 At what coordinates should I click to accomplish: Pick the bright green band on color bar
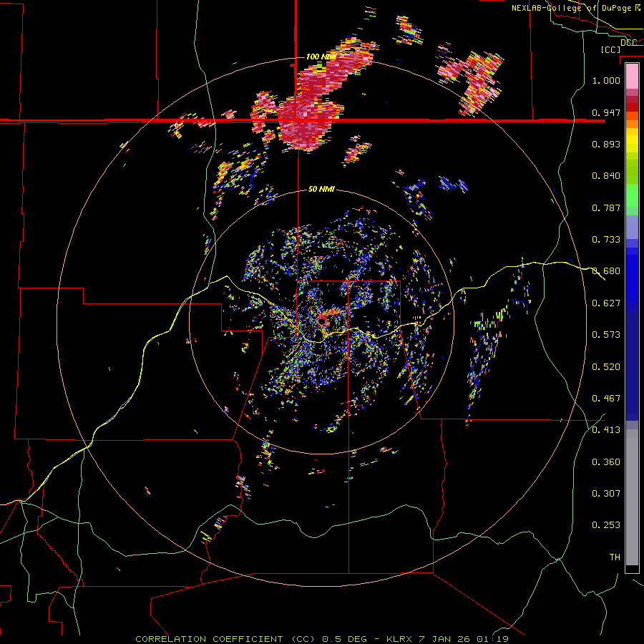point(632,195)
